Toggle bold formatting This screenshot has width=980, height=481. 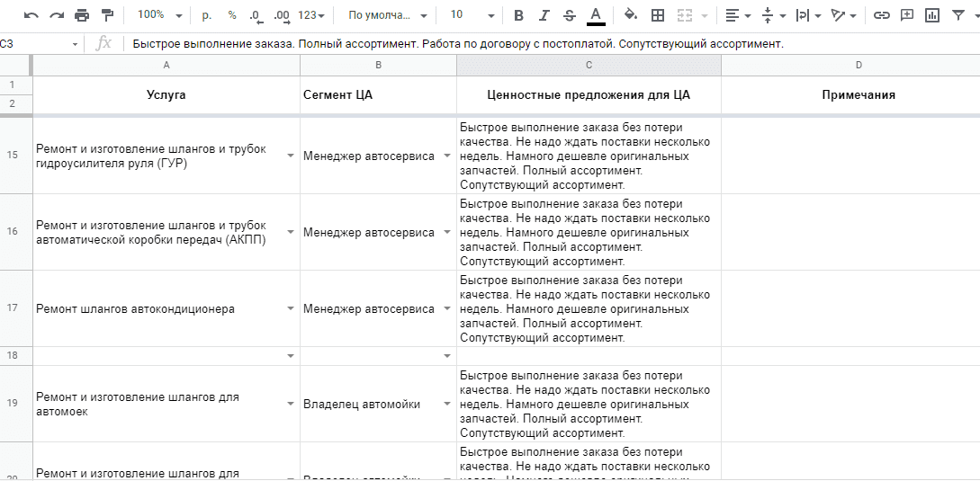click(518, 15)
